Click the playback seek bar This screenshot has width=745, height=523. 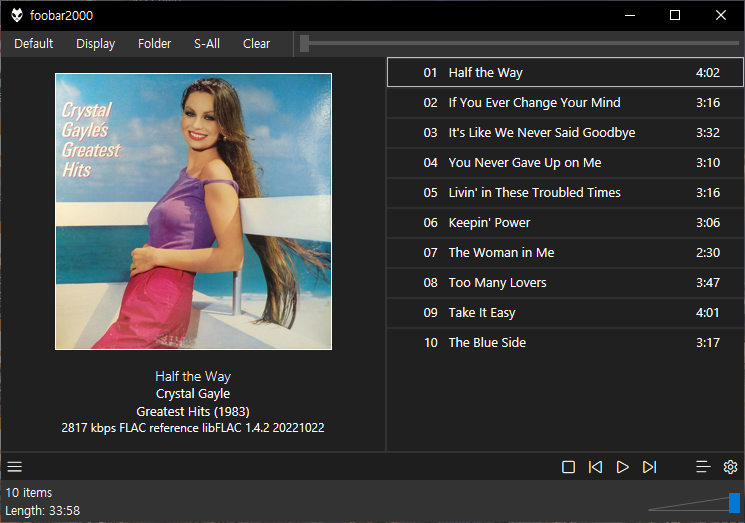(519, 43)
